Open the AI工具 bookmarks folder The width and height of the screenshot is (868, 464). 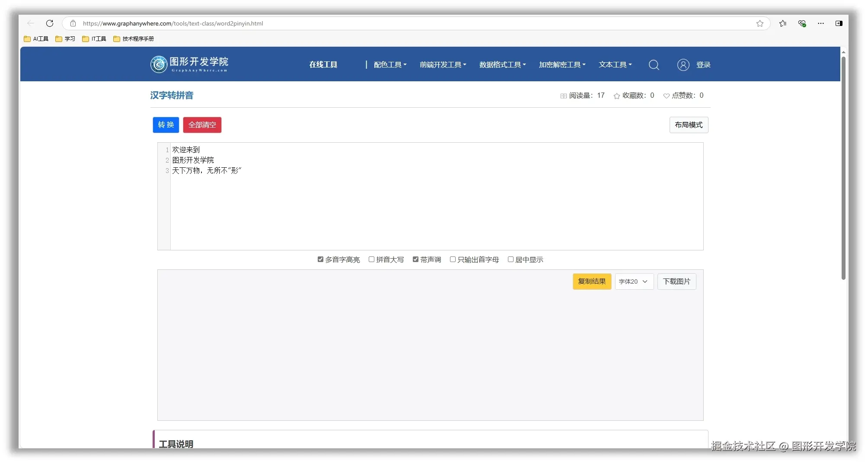[x=36, y=38]
